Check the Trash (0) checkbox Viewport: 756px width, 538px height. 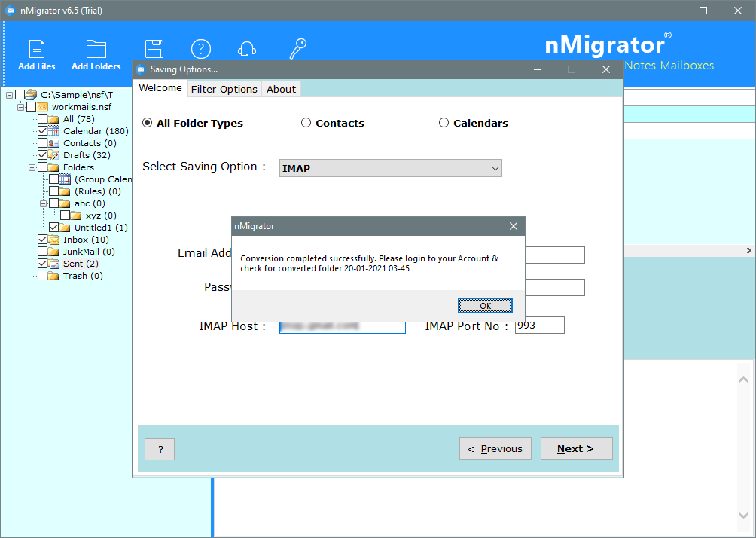click(42, 276)
